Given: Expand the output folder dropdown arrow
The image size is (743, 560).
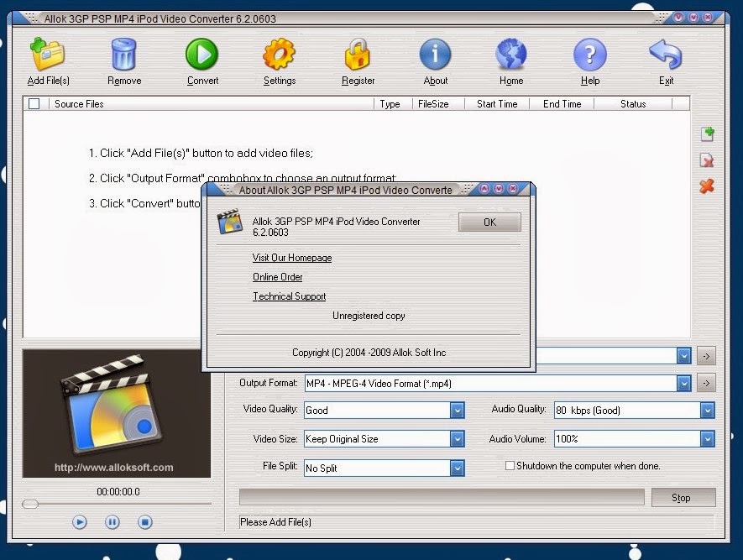Looking at the screenshot, I should [x=683, y=356].
